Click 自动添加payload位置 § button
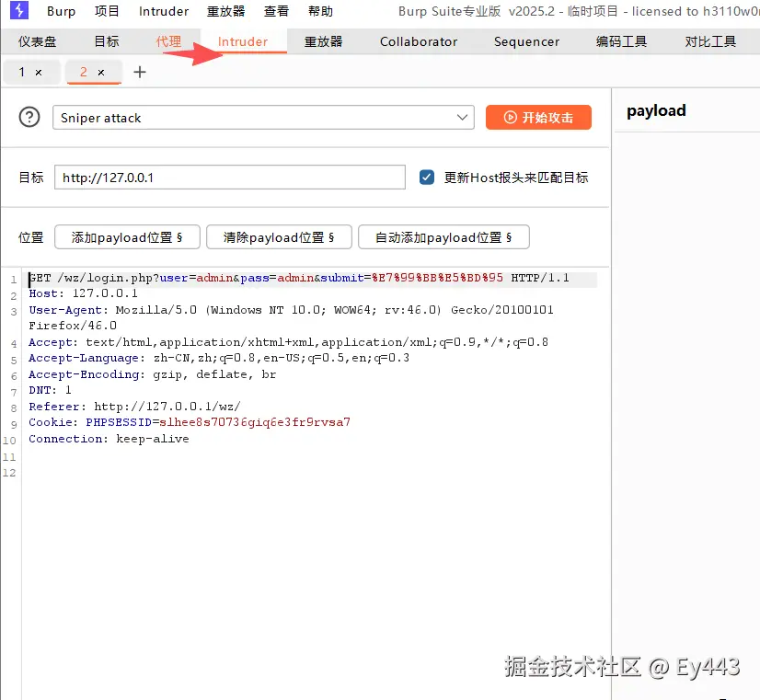760x700 pixels. [x=443, y=237]
